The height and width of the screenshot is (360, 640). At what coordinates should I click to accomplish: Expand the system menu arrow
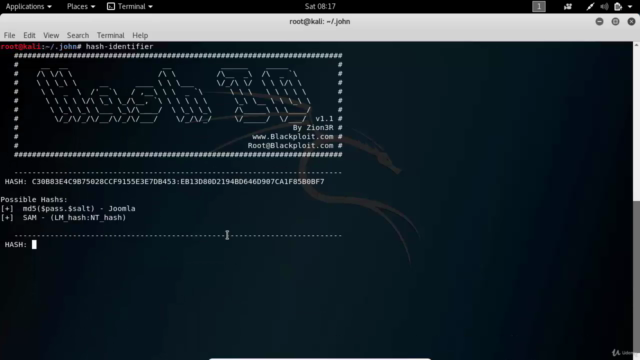[630, 7]
